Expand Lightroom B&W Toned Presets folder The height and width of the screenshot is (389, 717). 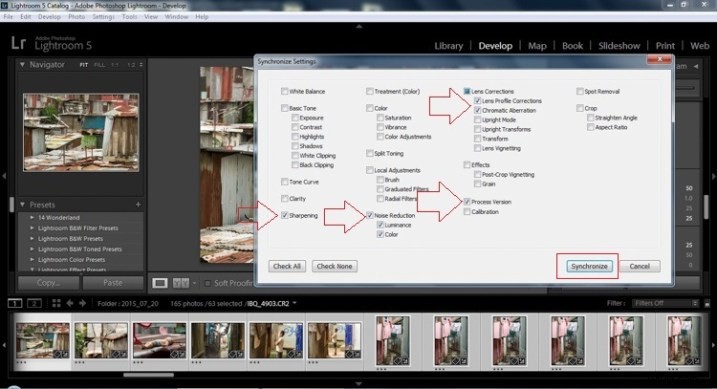pos(32,249)
